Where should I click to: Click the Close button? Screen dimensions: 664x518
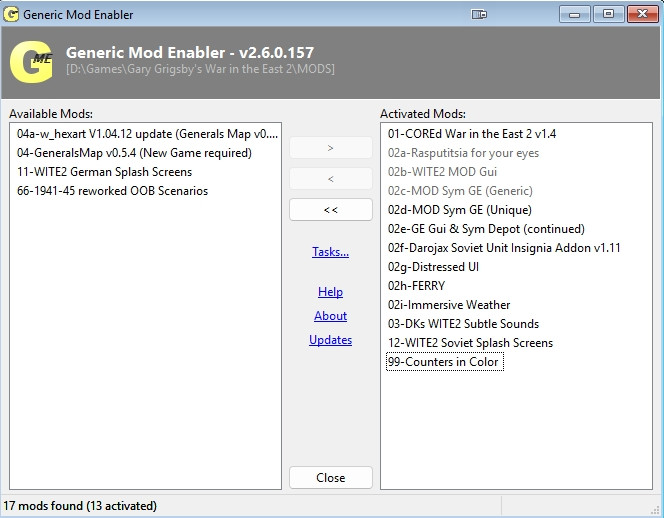[x=331, y=478]
